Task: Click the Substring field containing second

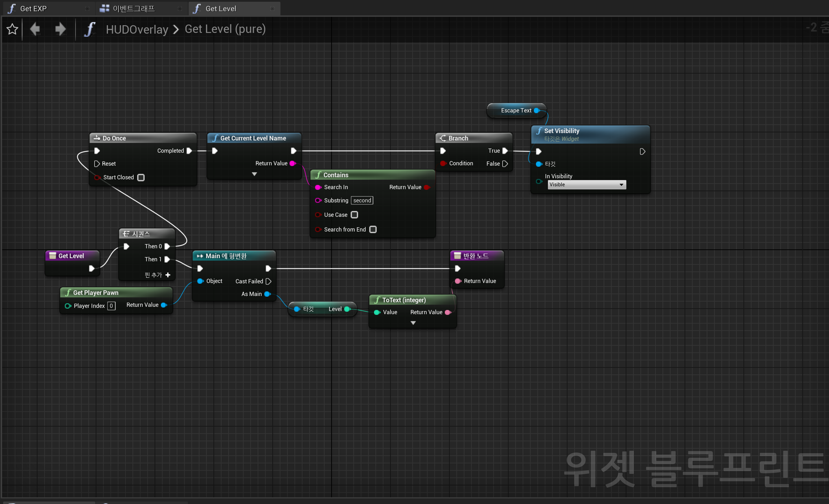Action: [362, 200]
